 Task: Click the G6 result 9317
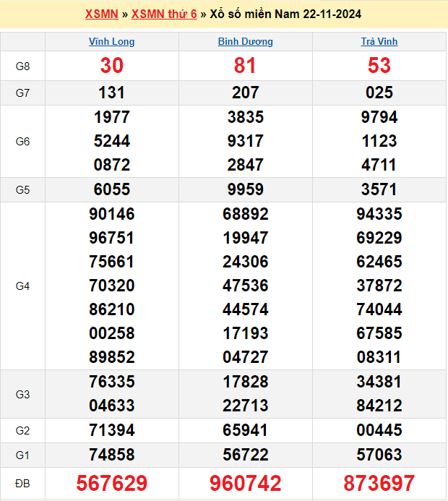(x=245, y=141)
